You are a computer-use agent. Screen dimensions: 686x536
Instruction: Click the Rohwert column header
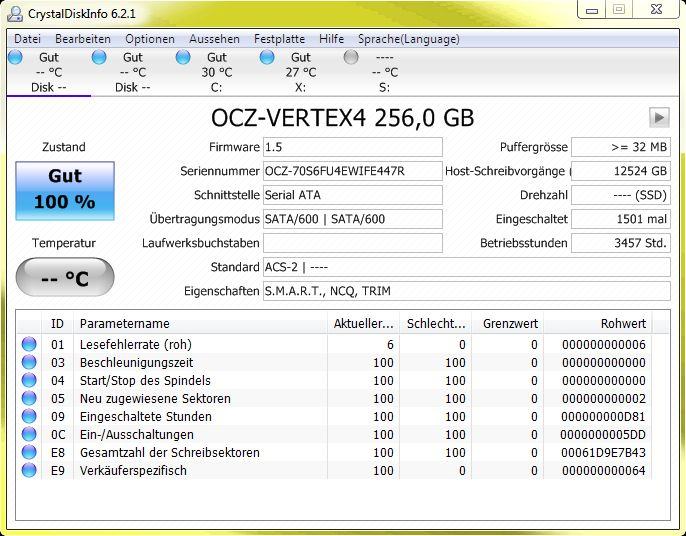[598, 324]
